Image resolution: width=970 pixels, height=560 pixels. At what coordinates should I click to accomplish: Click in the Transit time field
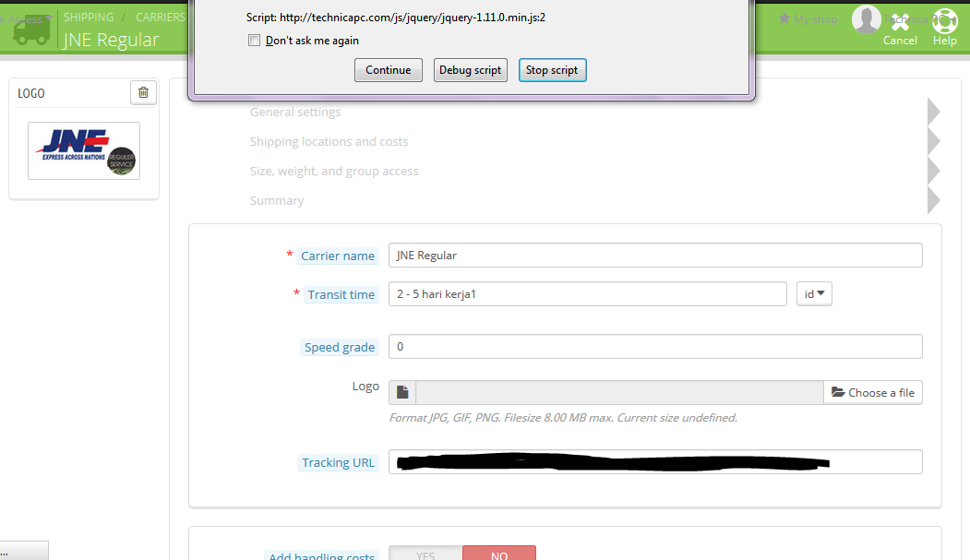pos(588,294)
